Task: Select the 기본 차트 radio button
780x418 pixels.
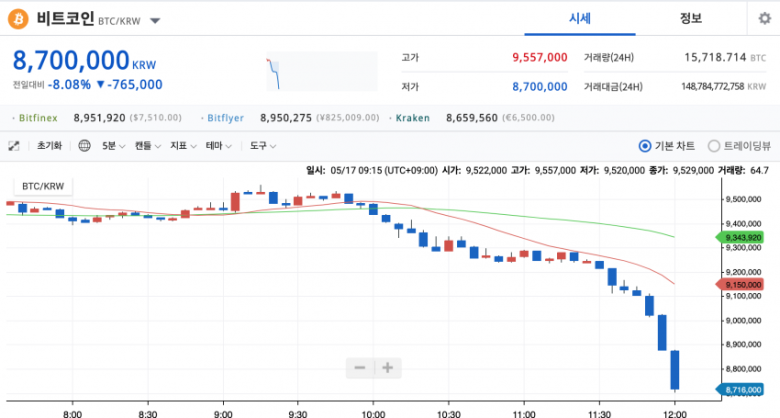Action: [644, 145]
